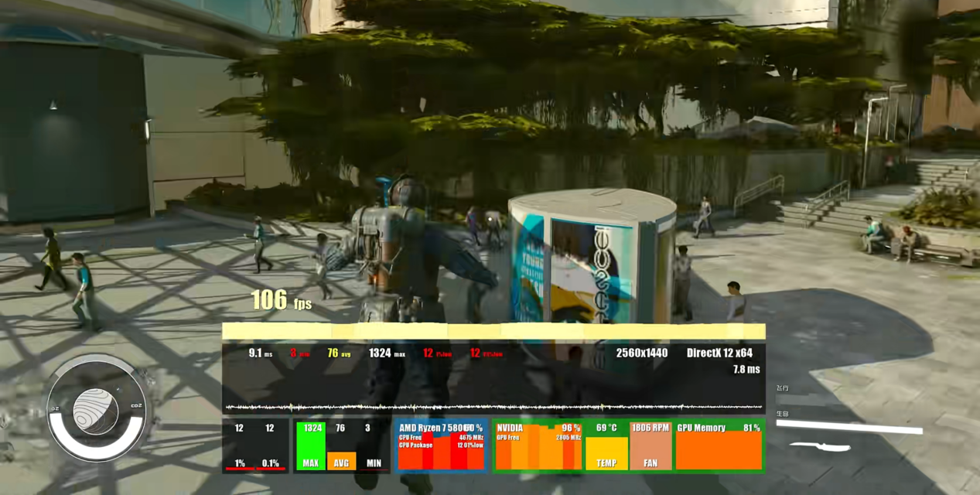Viewport: 980px width, 495px height.
Task: Click the MIN fps label
Action: 374,463
